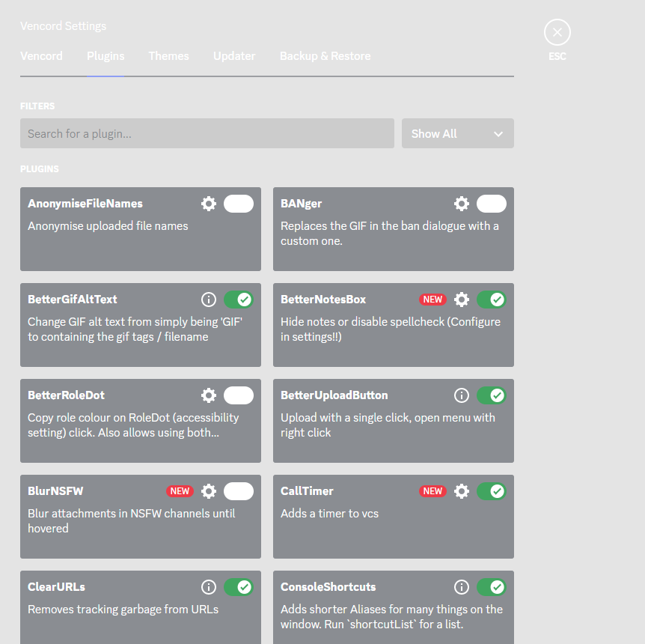Click the PLUGINS section label
This screenshot has height=644, width=645.
[x=40, y=169]
